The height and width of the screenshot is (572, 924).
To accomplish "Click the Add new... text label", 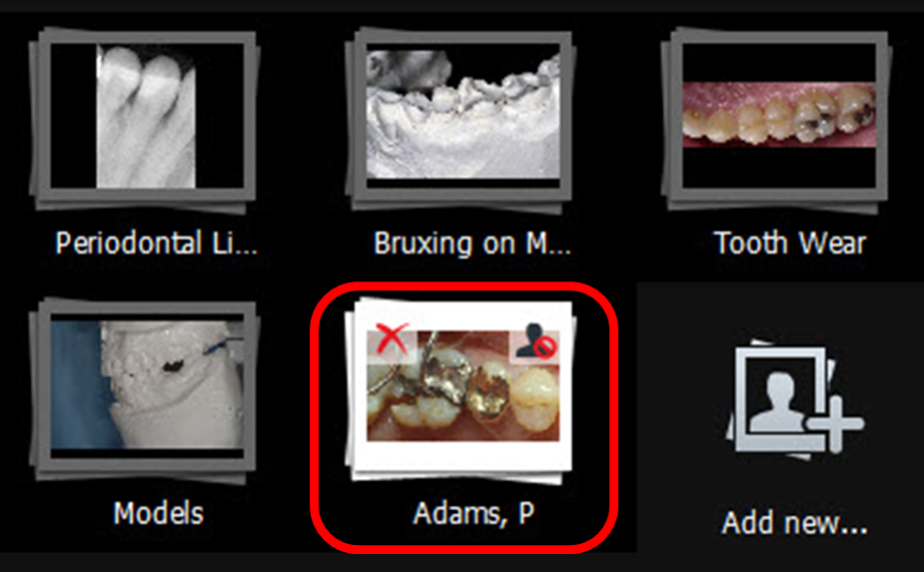I will click(795, 522).
